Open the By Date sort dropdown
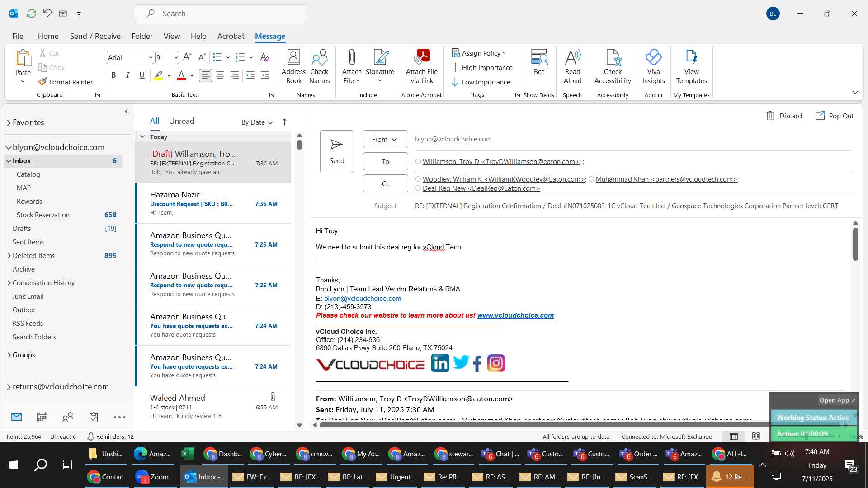Viewport: 868px width, 488px height. [x=257, y=122]
